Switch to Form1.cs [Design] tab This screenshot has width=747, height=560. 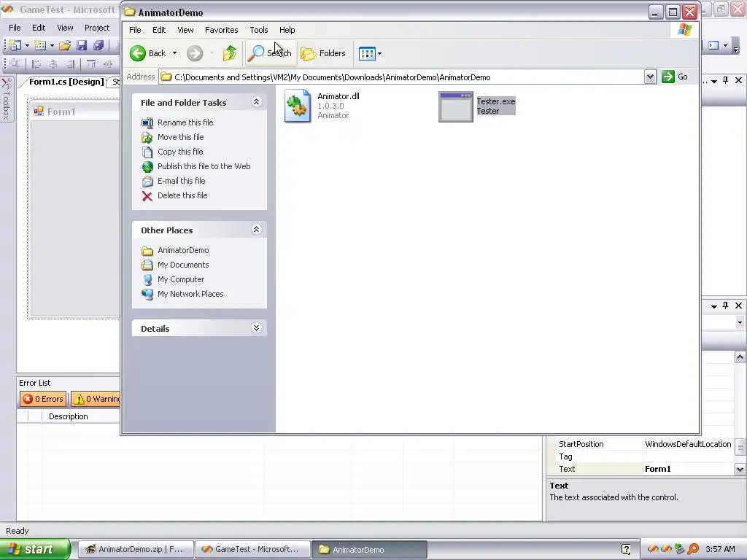coord(66,82)
